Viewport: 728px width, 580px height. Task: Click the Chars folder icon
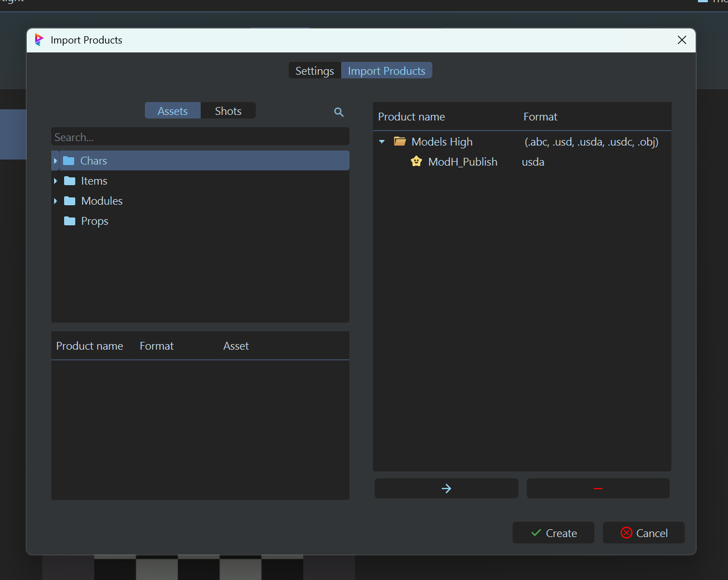69,161
